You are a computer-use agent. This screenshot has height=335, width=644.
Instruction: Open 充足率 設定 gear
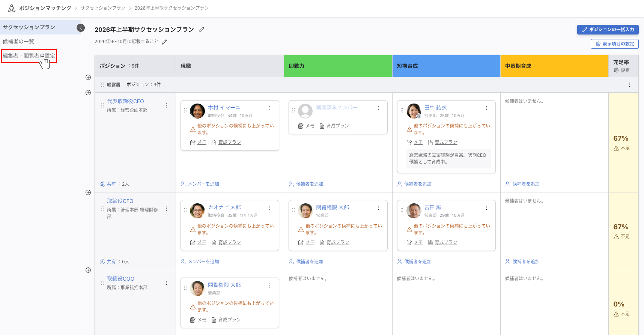621,70
